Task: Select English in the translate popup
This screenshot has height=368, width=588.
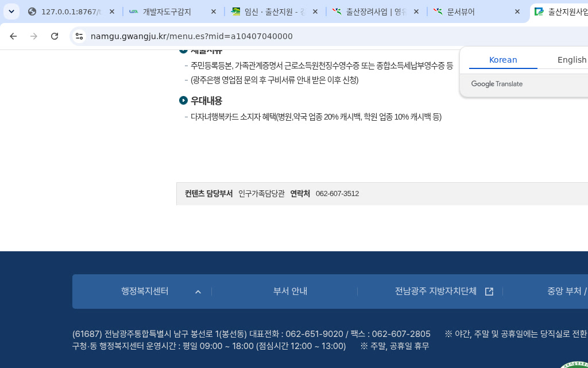Action: point(571,60)
